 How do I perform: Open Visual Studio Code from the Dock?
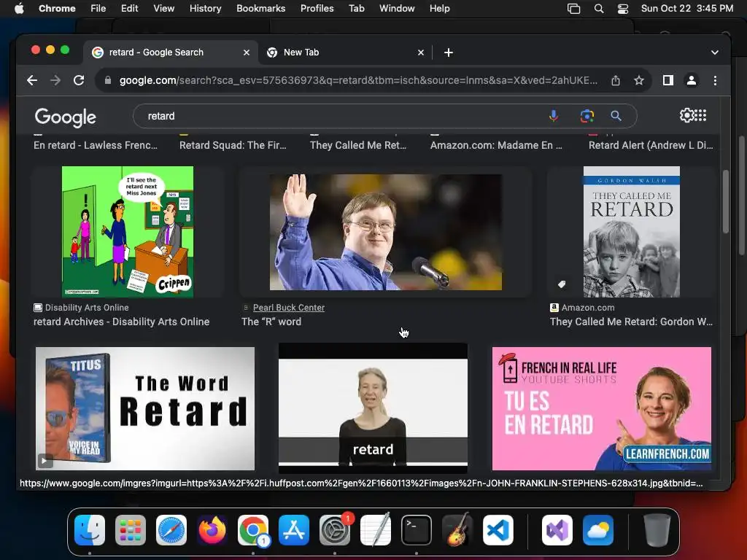pos(498,530)
